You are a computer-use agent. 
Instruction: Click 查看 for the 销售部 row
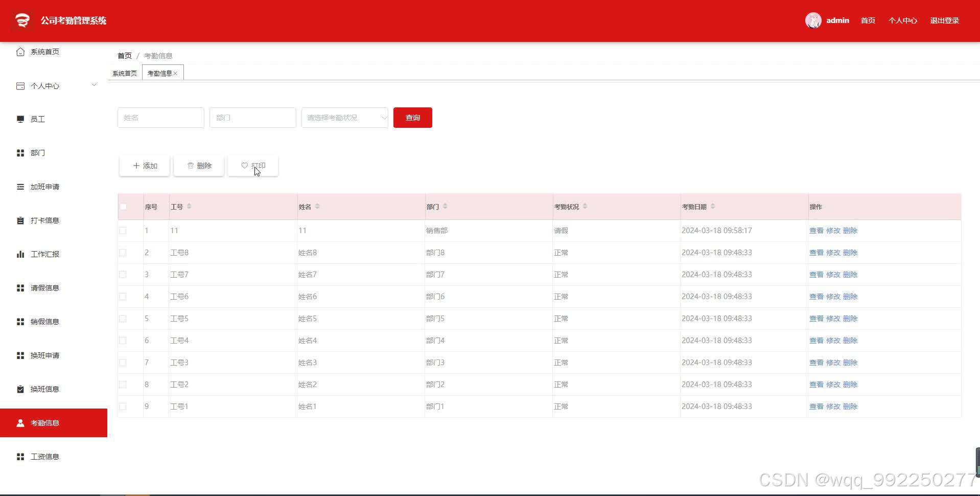tap(816, 231)
